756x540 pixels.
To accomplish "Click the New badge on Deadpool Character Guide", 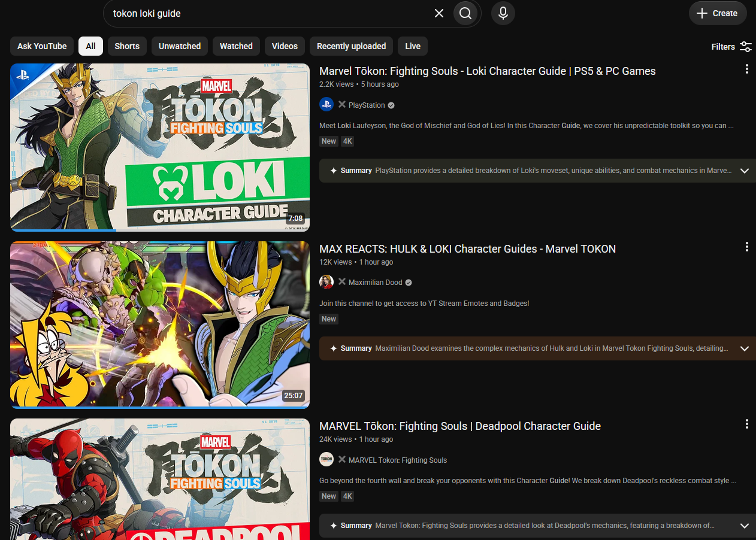I will click(329, 496).
